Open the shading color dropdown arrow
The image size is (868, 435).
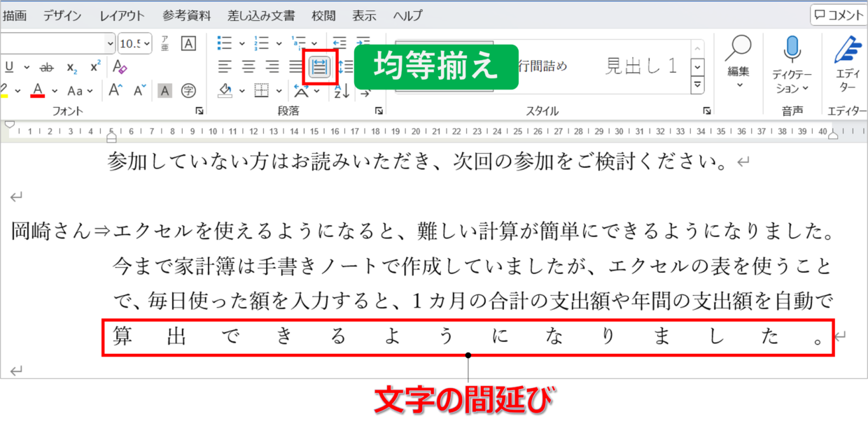coord(241,91)
